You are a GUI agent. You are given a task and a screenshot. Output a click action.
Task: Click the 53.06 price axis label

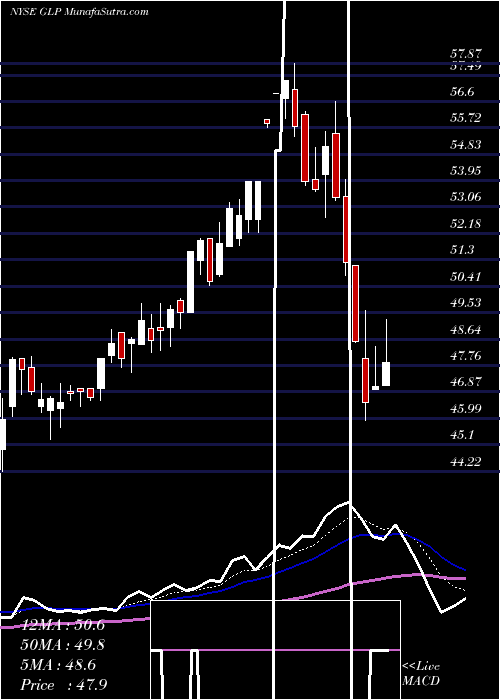(x=466, y=197)
